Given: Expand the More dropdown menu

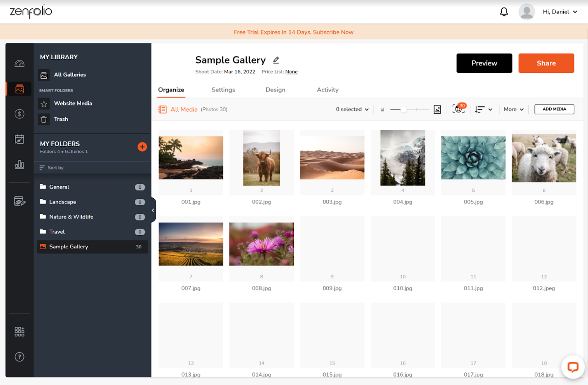Looking at the screenshot, I should 513,109.
